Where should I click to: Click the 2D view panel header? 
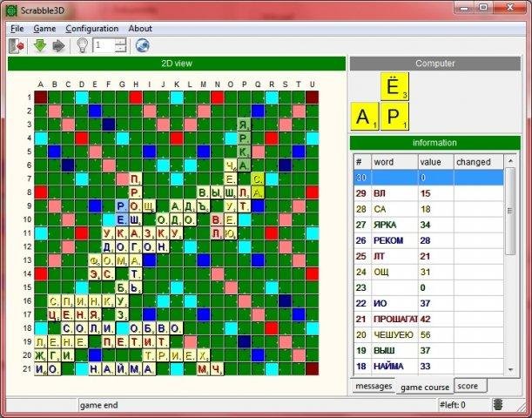coord(177,64)
